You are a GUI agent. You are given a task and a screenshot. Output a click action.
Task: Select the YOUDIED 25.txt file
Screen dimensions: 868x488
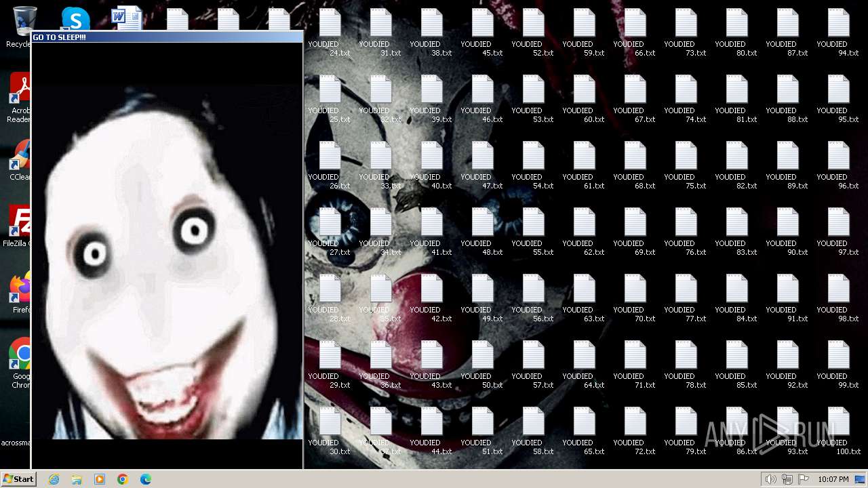330,100
